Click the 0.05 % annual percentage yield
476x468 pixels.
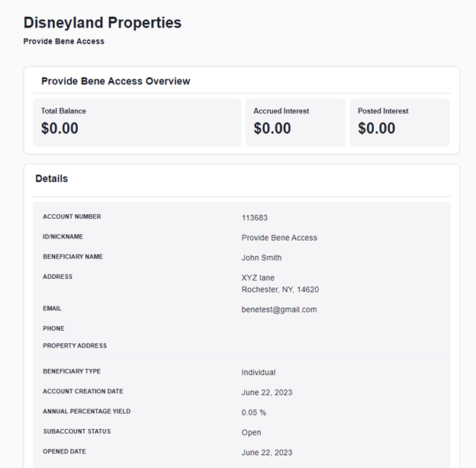(x=254, y=412)
